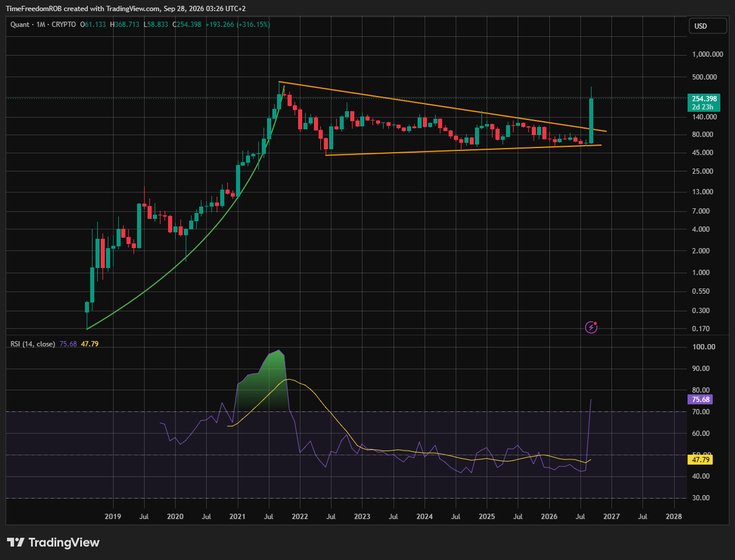Viewport: 735px width, 560px height.
Task: Click the purple 75.68 RSI axis label
Action: (x=701, y=399)
